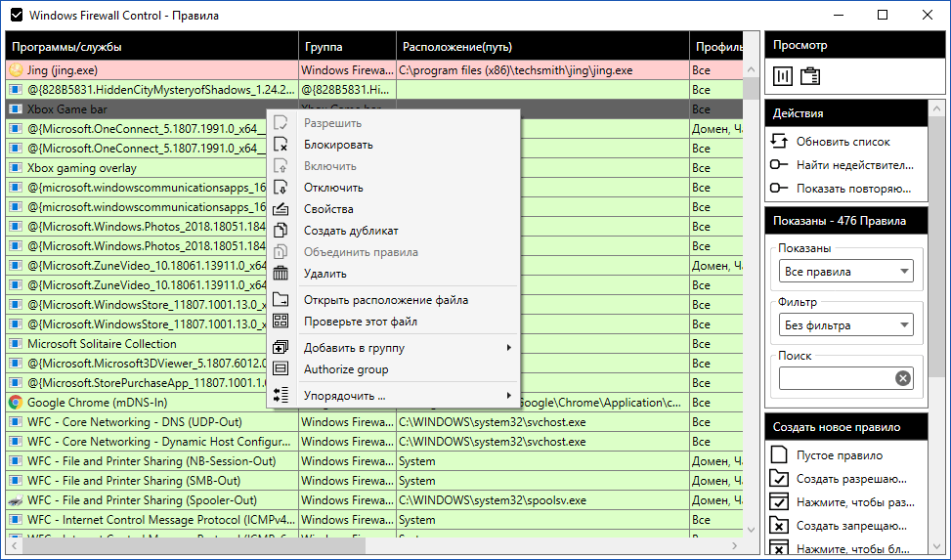Click Обновить список action link

point(843,142)
